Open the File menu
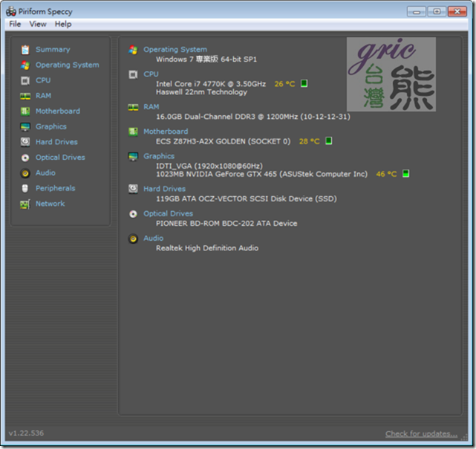 coord(15,24)
